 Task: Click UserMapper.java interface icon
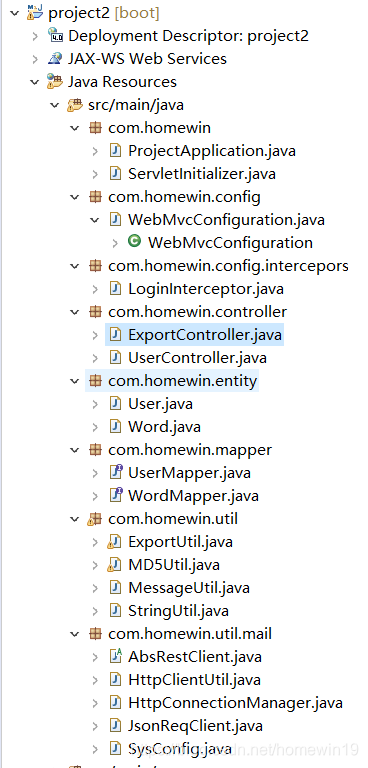[x=115, y=473]
